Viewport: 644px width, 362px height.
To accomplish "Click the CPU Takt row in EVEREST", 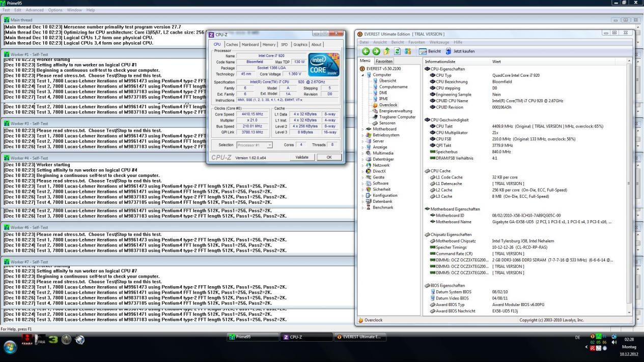I will [525, 126].
